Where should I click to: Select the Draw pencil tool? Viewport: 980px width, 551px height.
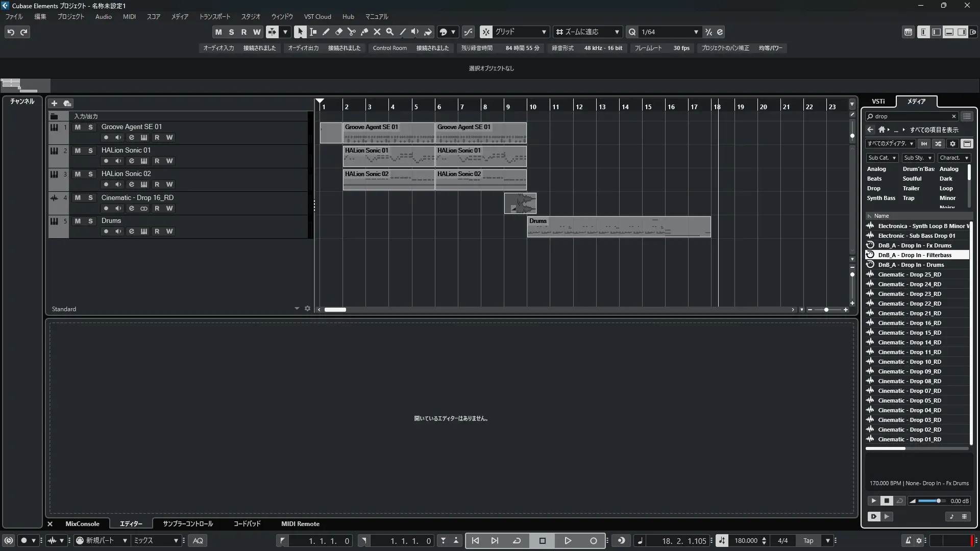click(x=326, y=32)
